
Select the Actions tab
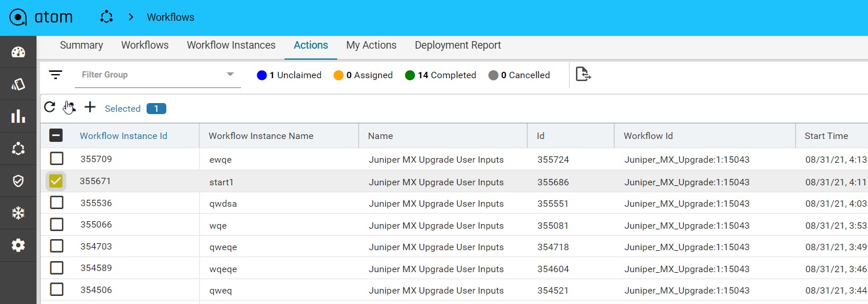311,45
